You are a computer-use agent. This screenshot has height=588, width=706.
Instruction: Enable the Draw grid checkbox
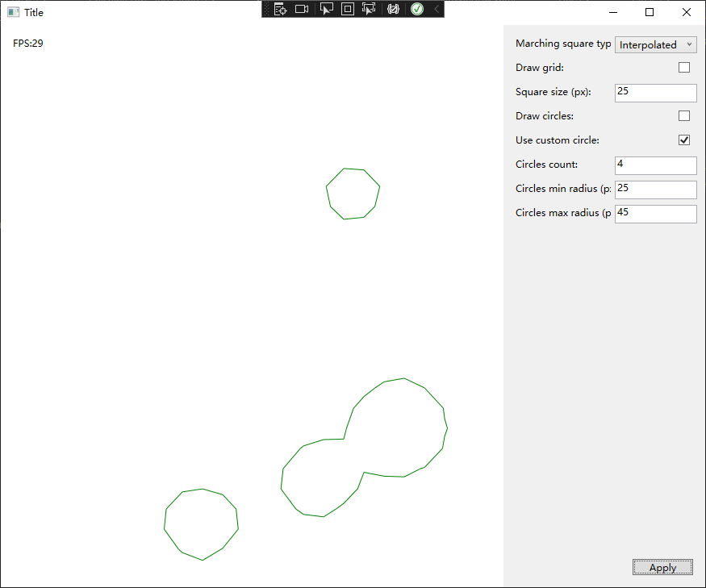pos(684,68)
